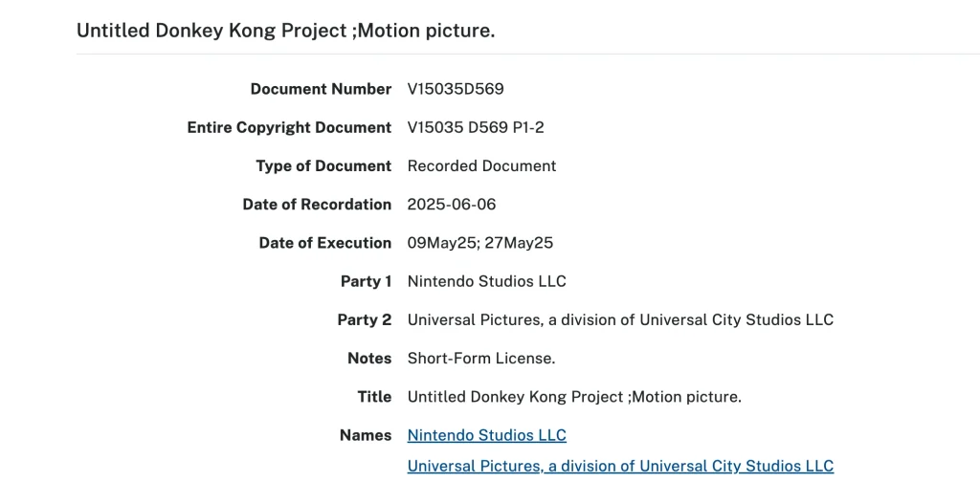Click the document number value V15035D569
The width and height of the screenshot is (980, 504).
(456, 89)
